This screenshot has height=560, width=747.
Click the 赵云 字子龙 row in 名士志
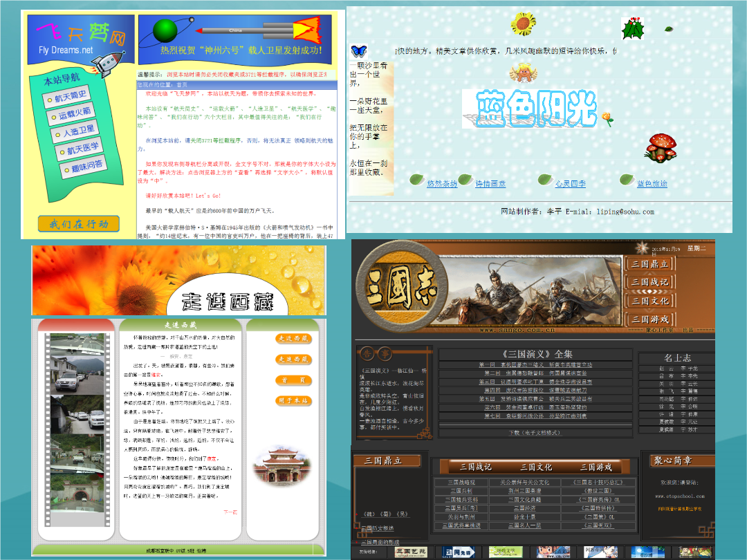coord(677,368)
